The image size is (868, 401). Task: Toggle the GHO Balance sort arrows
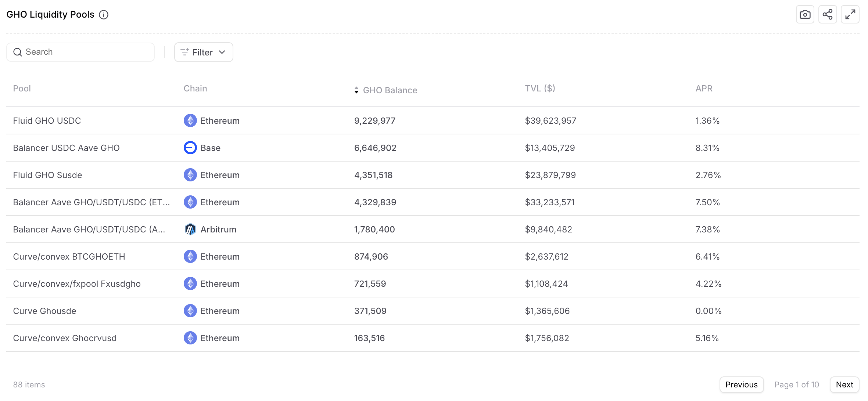(356, 90)
